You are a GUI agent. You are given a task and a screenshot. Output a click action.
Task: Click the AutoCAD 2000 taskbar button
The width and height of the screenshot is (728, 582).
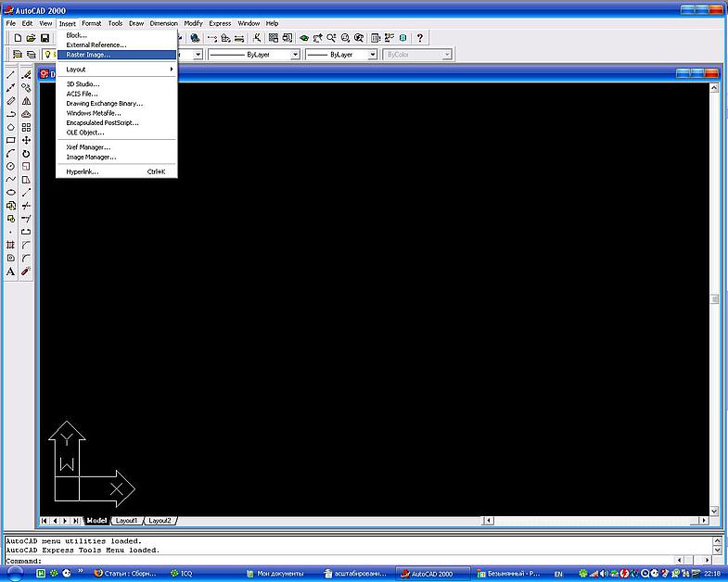[x=432, y=574]
